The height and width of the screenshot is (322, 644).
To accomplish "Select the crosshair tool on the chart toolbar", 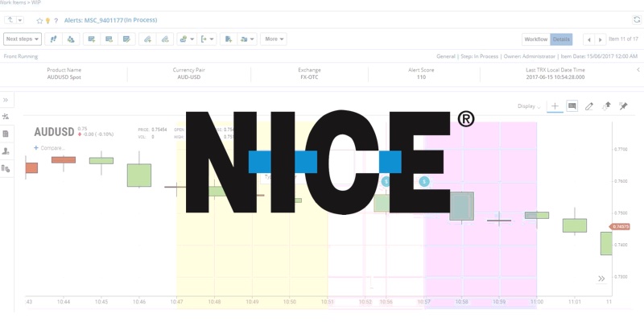I will [x=555, y=106].
